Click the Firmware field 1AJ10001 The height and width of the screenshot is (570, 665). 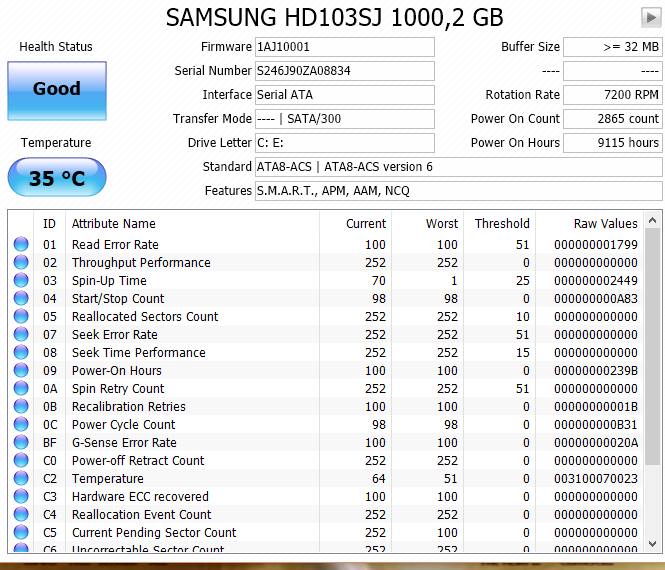(x=344, y=47)
